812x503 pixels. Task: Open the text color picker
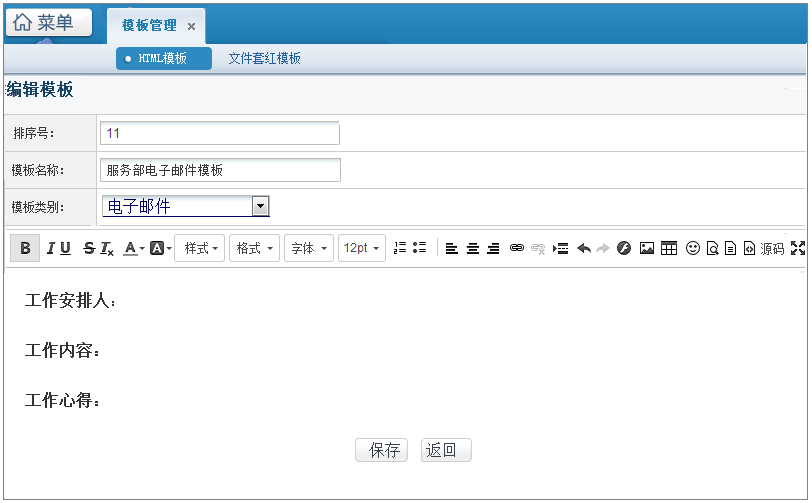tap(133, 249)
